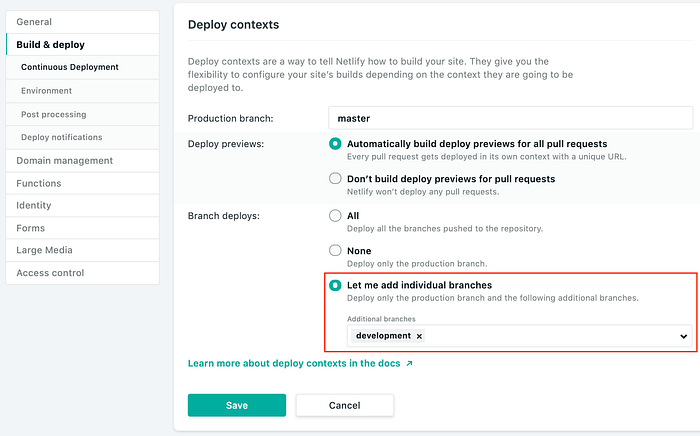The image size is (700, 436).
Task: Click the Cancel button
Action: click(x=345, y=405)
